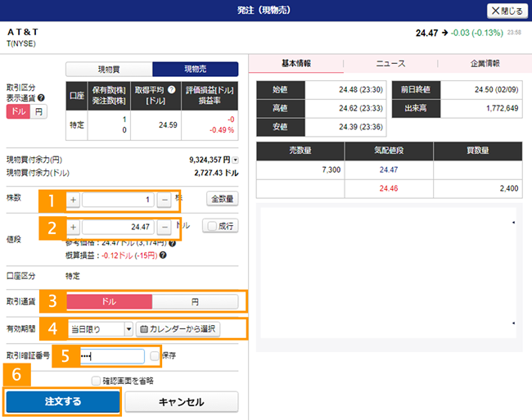Click the 安値 value 24.39 (23:36)
Viewport: 532px width, 420px height.
coord(361,127)
